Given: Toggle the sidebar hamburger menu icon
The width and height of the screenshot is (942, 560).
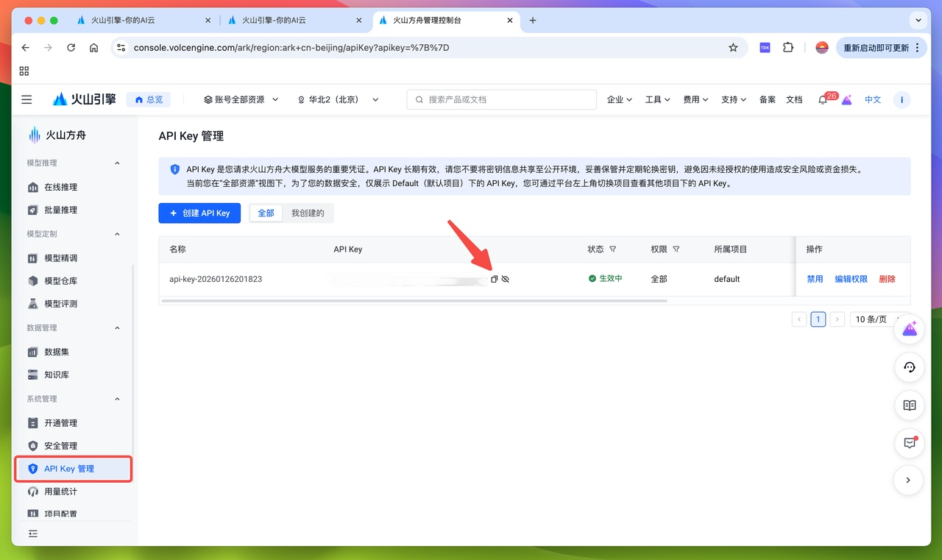Looking at the screenshot, I should [x=26, y=99].
